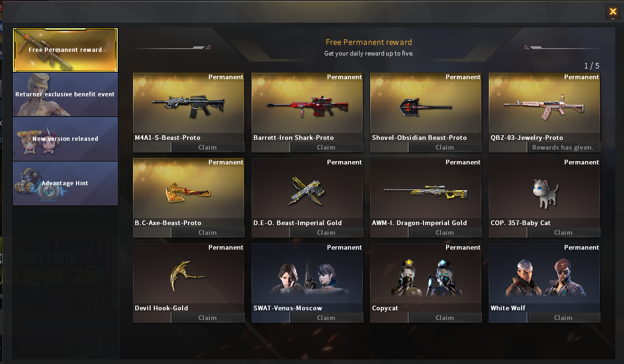Claim the M4A1-S-Beast-Proto reward
Screen dimensions: 624x364
tap(208, 147)
